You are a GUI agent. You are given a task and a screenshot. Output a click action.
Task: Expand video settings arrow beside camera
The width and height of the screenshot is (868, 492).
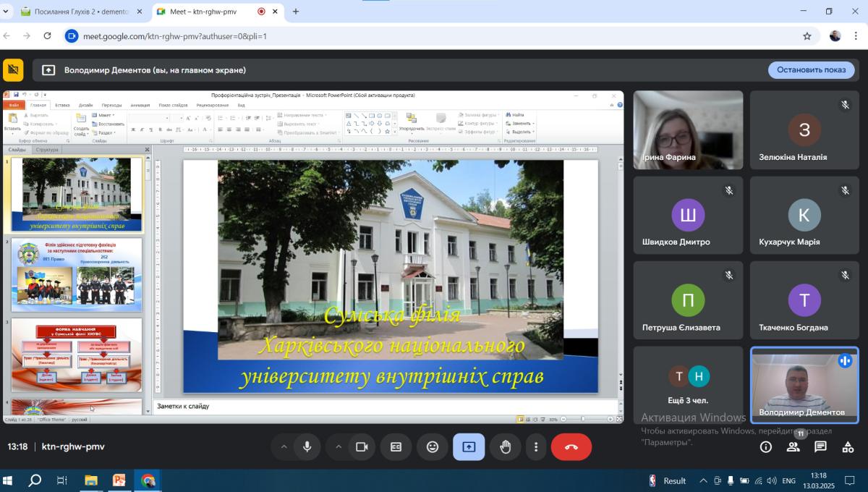coord(338,447)
